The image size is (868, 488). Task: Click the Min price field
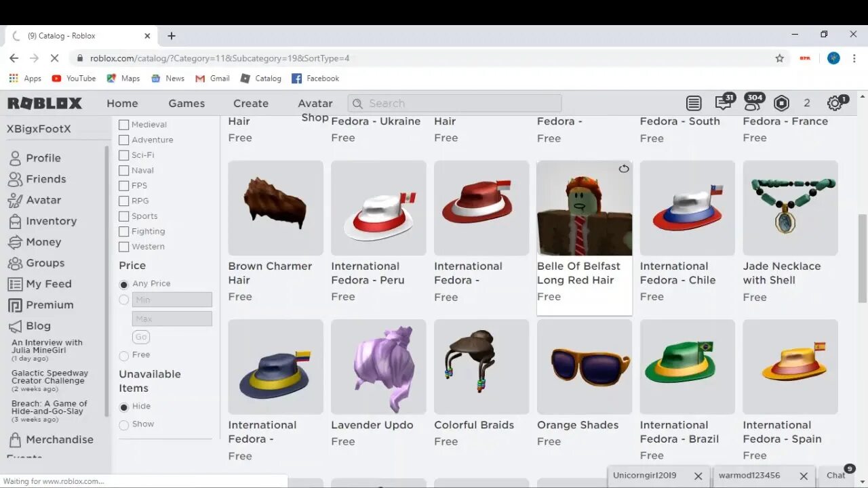click(172, 300)
